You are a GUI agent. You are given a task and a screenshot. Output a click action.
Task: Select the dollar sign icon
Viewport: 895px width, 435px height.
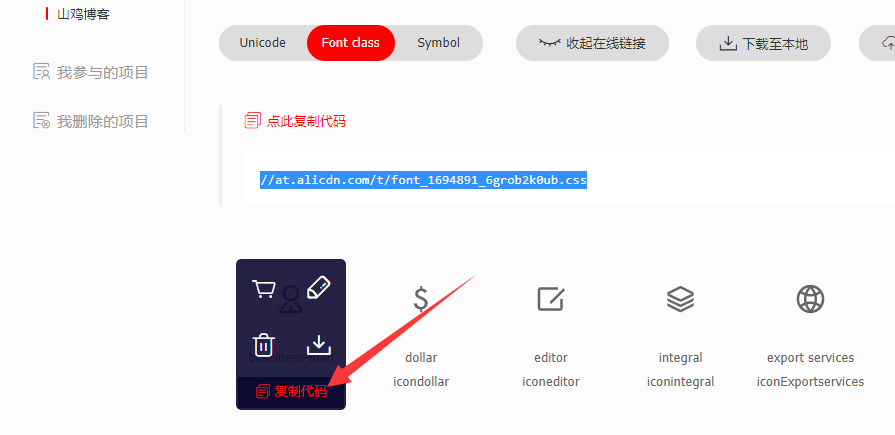tap(421, 299)
